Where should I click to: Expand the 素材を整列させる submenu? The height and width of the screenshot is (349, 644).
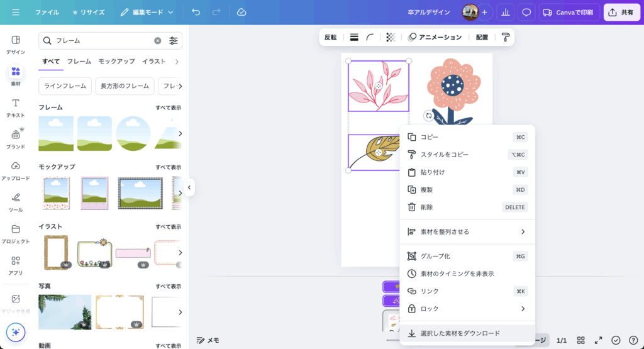[523, 231]
